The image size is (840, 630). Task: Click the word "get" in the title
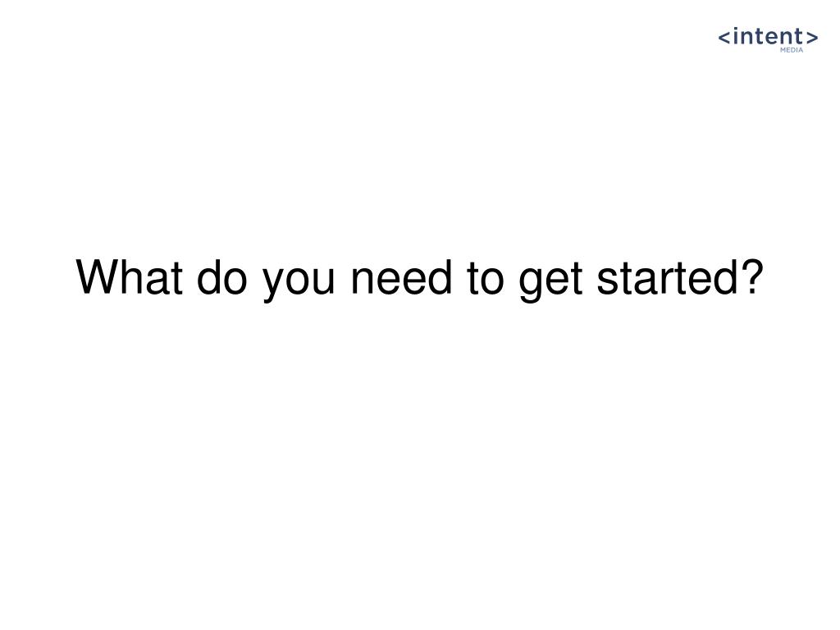pos(550,282)
